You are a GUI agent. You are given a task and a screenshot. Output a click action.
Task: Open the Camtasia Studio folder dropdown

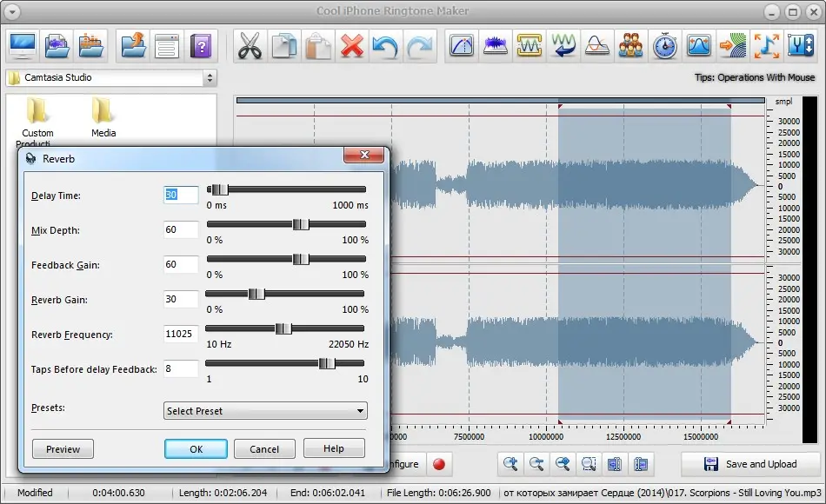coord(210,78)
